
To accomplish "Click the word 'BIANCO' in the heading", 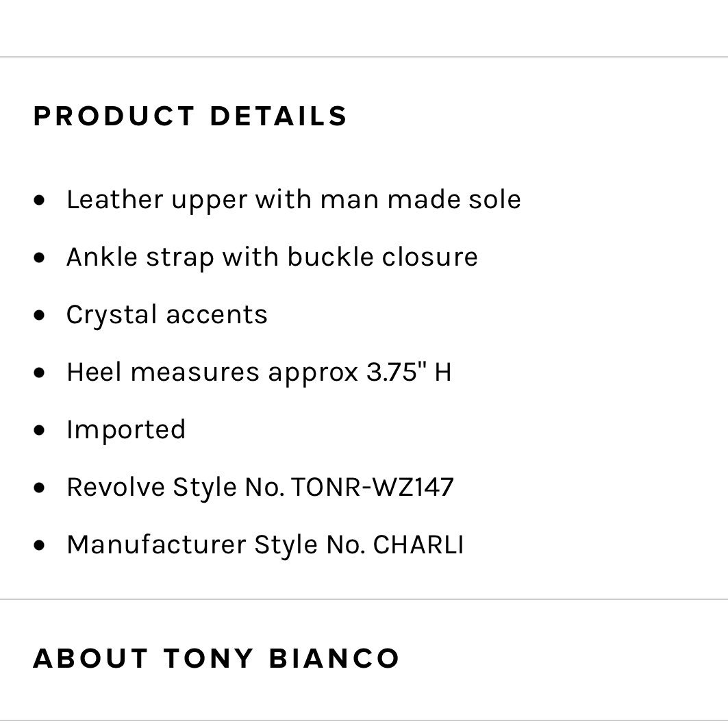I will coord(334,658).
